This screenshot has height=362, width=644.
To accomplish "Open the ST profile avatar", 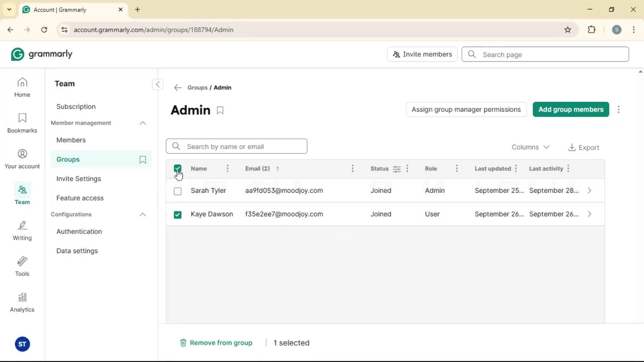I will click(x=22, y=344).
